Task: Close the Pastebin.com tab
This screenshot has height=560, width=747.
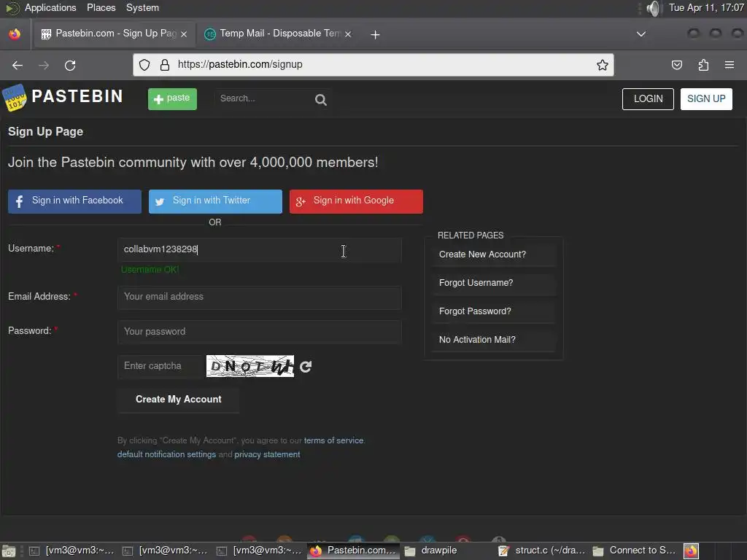Action: [184, 34]
